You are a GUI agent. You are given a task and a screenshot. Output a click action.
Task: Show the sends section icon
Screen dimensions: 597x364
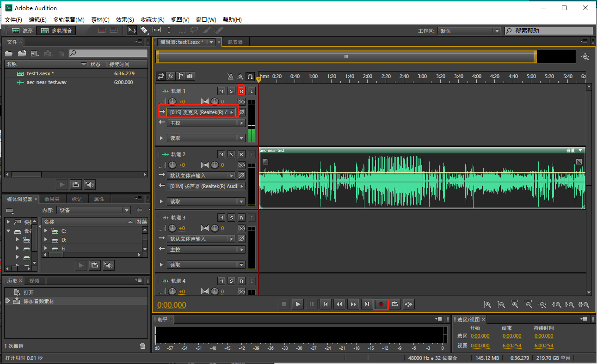point(180,76)
